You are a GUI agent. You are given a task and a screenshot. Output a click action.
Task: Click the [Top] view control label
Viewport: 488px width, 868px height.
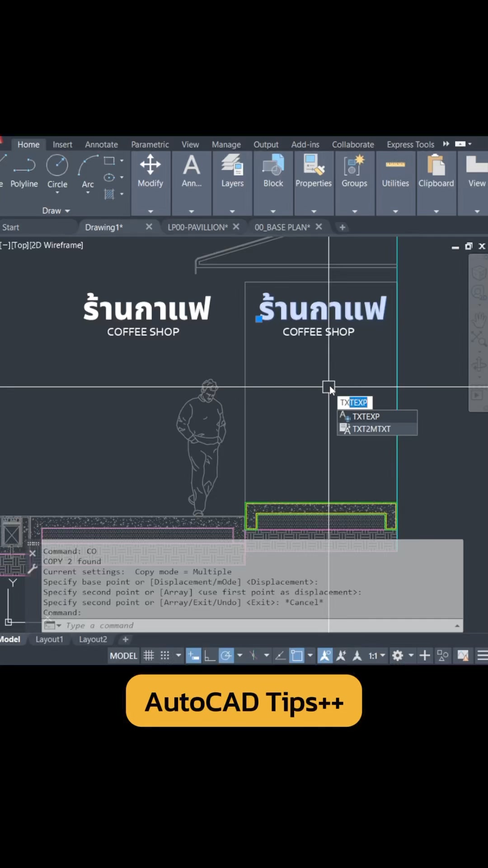point(20,245)
